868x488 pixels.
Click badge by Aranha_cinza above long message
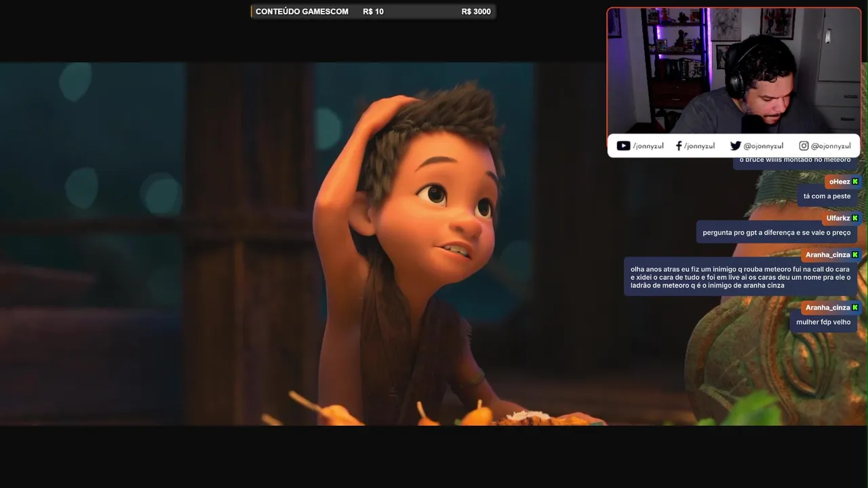click(855, 255)
